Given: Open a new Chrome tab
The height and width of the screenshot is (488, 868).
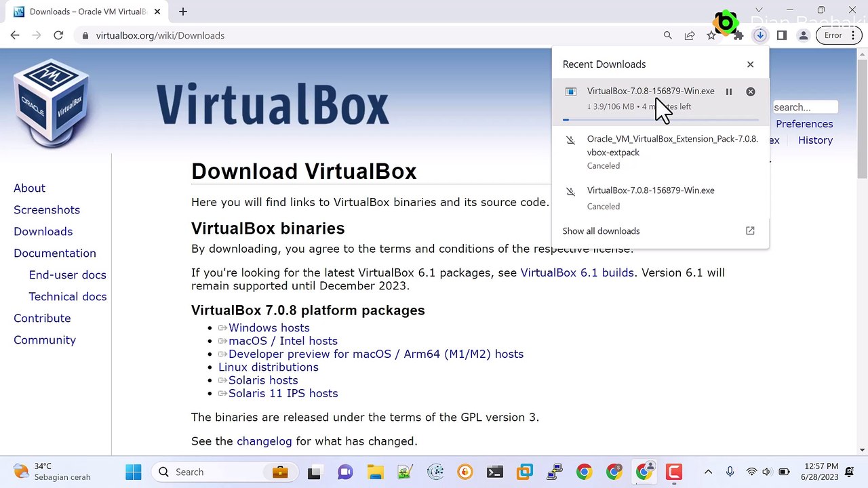Looking at the screenshot, I should 183,12.
